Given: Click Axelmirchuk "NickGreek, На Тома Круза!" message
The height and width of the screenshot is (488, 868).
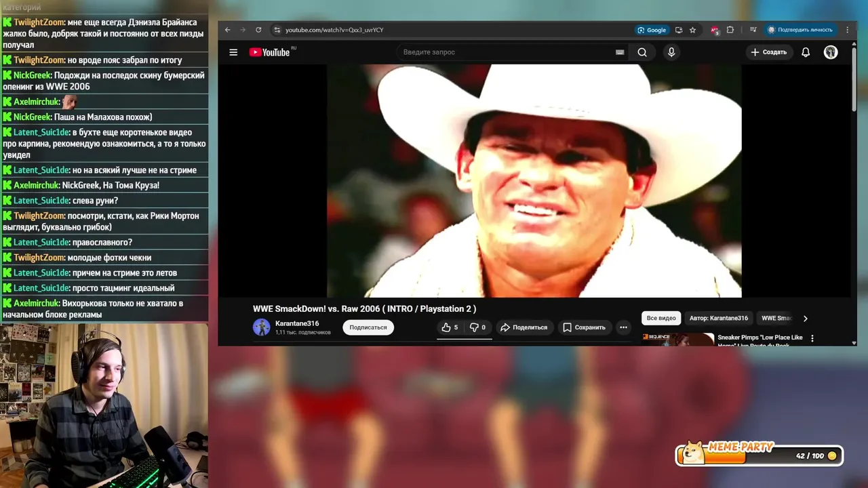Looking at the screenshot, I should coord(104,185).
